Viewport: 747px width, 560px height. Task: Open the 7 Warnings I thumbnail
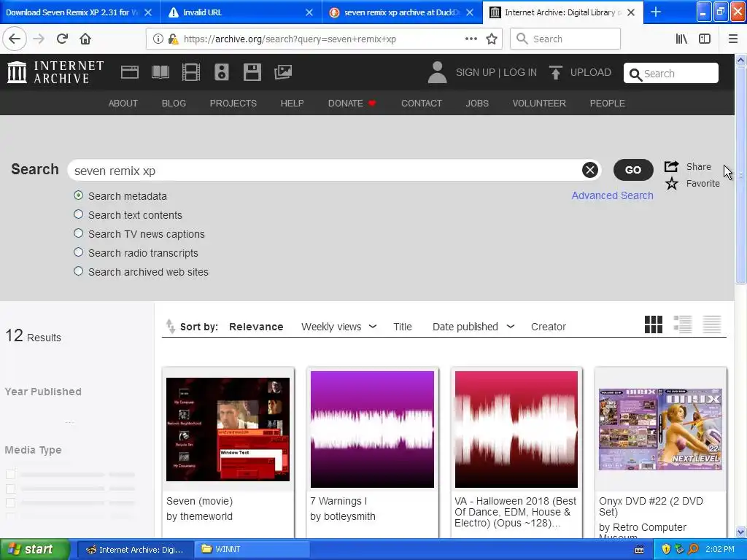(x=372, y=429)
